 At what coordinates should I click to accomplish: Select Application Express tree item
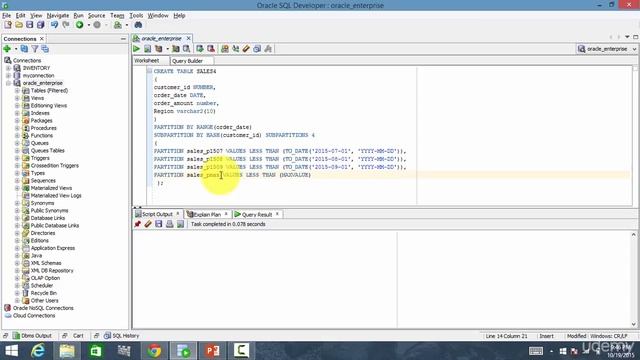click(53, 248)
